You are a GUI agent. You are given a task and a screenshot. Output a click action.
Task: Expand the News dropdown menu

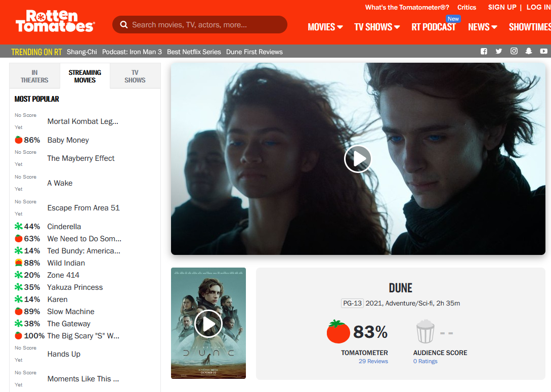(483, 27)
